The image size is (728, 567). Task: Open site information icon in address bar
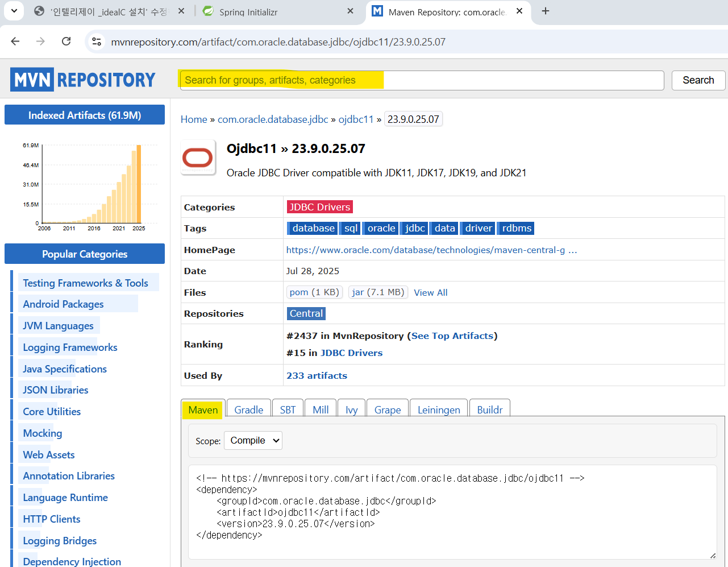pos(97,42)
